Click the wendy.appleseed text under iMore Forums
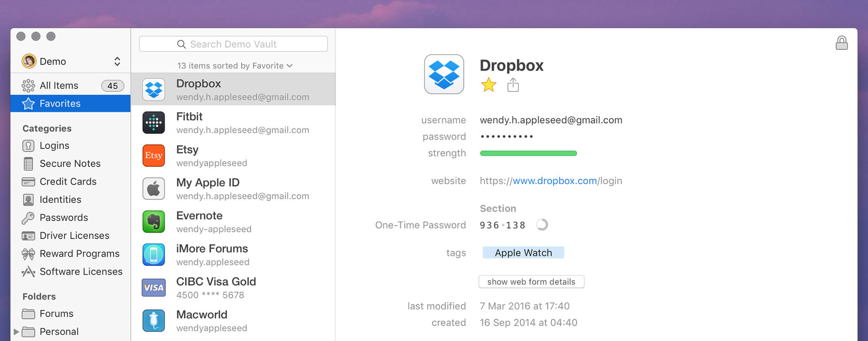868x341 pixels. (x=213, y=262)
